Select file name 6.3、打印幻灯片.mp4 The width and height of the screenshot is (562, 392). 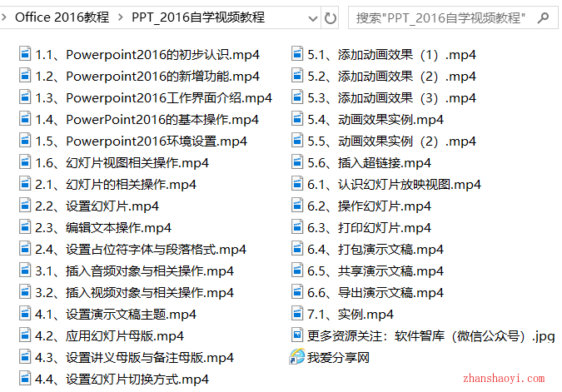(x=369, y=227)
